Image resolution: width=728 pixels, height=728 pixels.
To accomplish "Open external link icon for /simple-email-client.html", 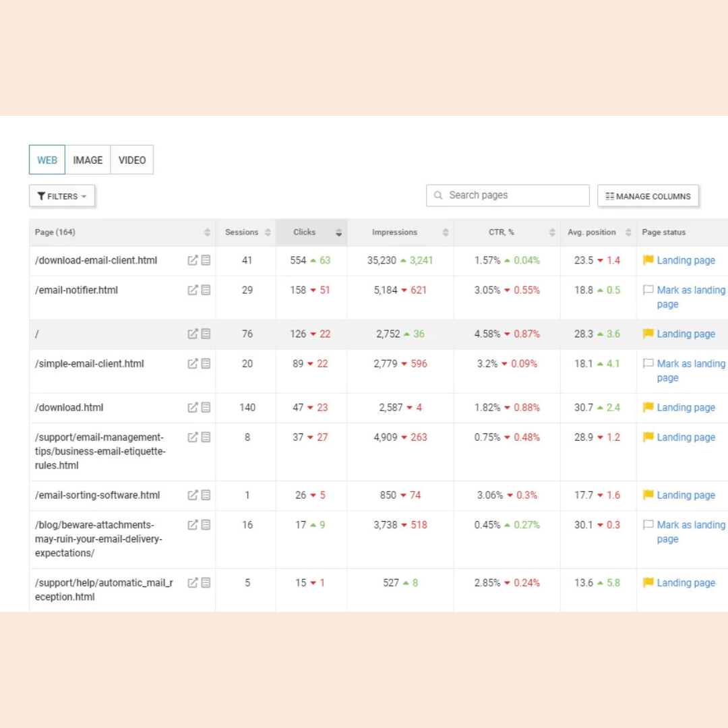I will 193,363.
